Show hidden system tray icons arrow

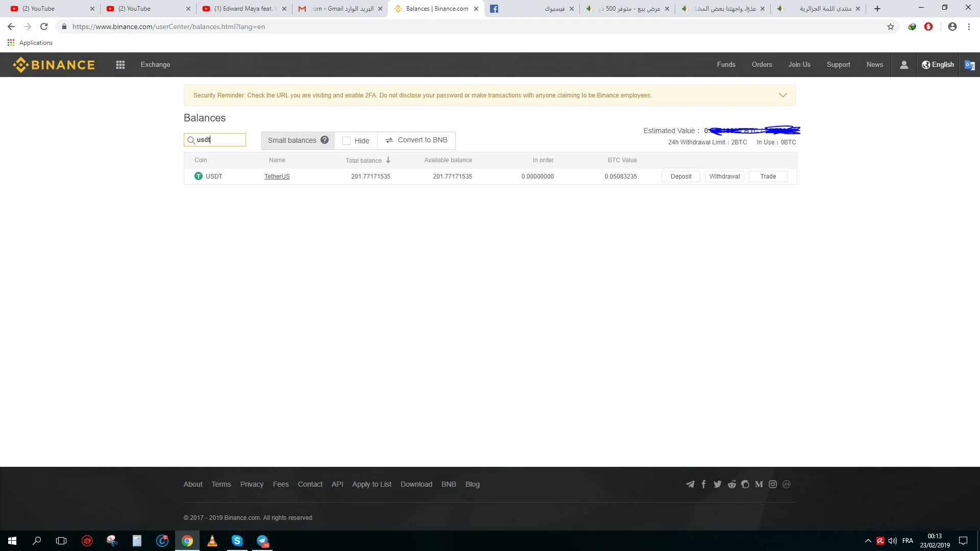868,541
